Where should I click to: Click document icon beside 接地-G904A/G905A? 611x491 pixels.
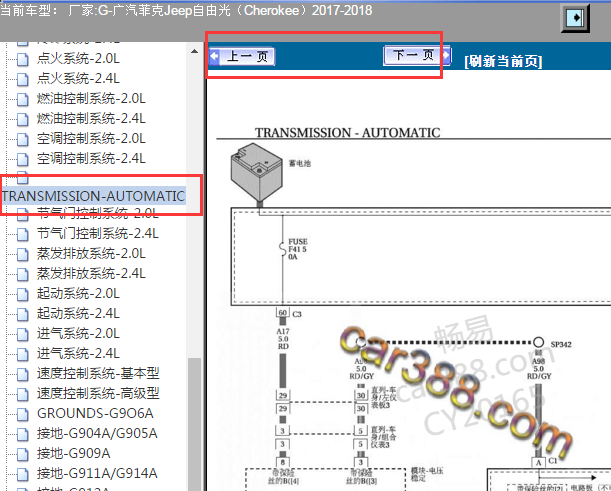[23, 434]
